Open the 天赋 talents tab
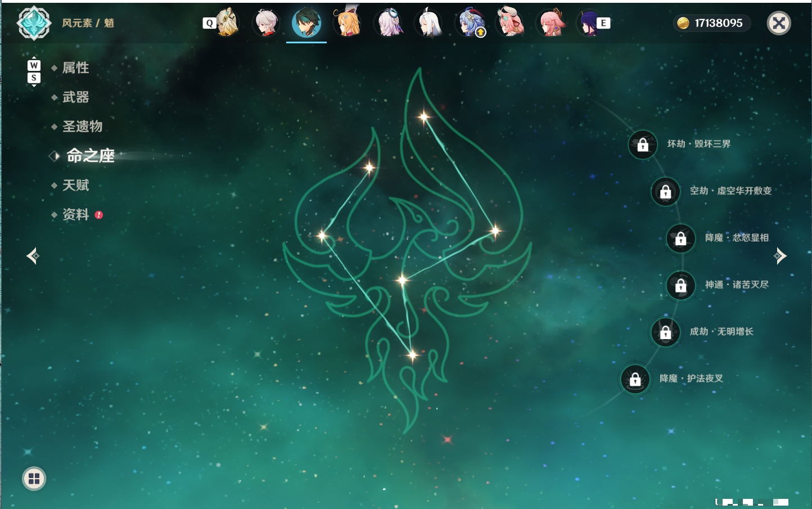 75,185
